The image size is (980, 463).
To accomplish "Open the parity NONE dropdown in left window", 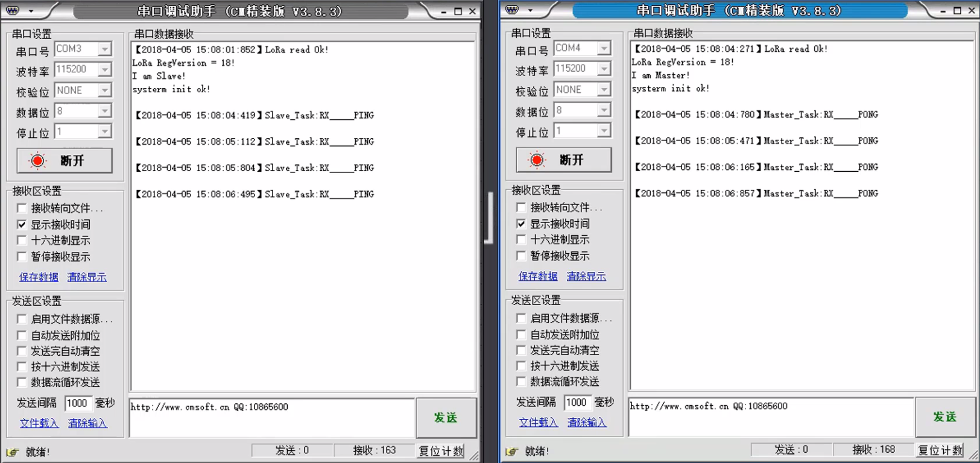I will click(x=105, y=90).
